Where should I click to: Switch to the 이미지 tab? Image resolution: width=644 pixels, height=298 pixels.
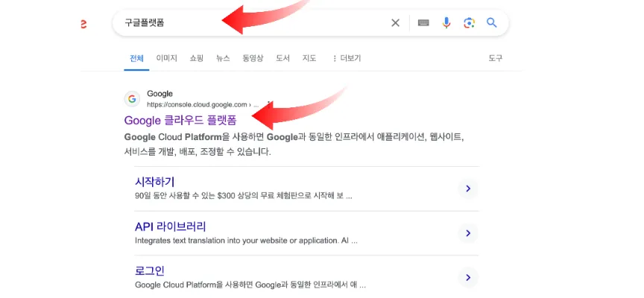(166, 58)
